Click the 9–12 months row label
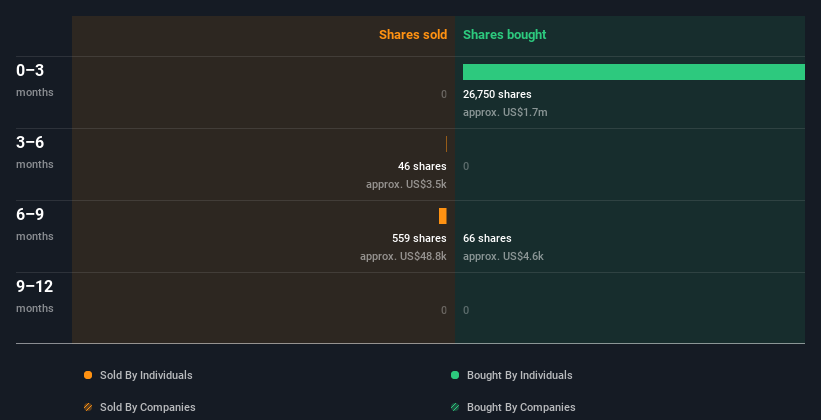 pos(35,296)
